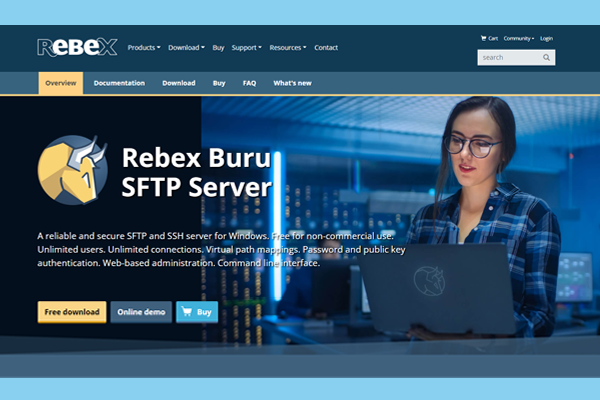Launch the Online demo button
The image size is (600, 400).
141,312
